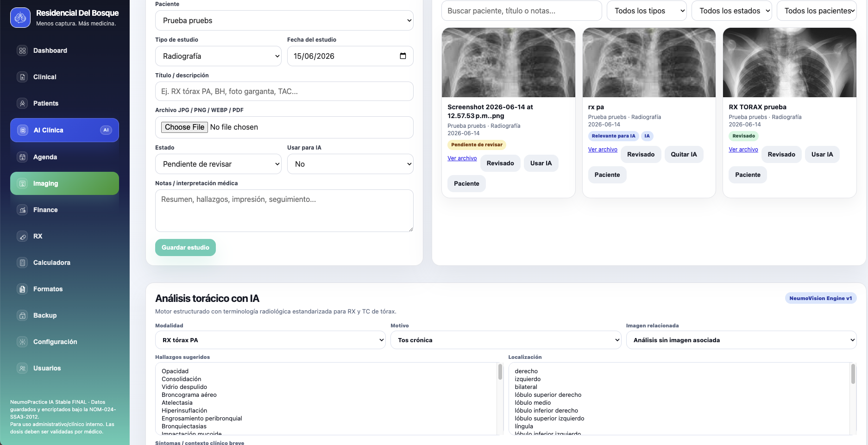
Task: Select língula in Localización list
Action: point(524,426)
